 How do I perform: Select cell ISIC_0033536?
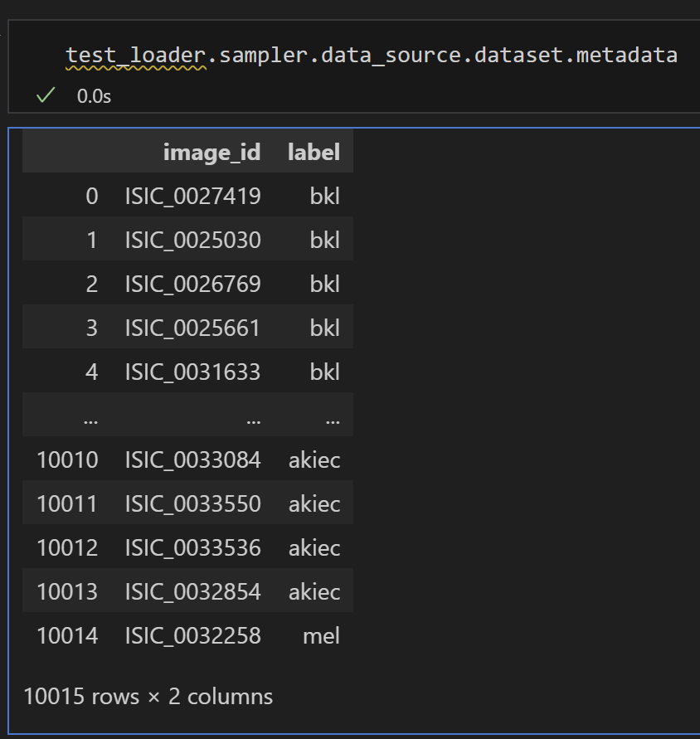[192, 547]
